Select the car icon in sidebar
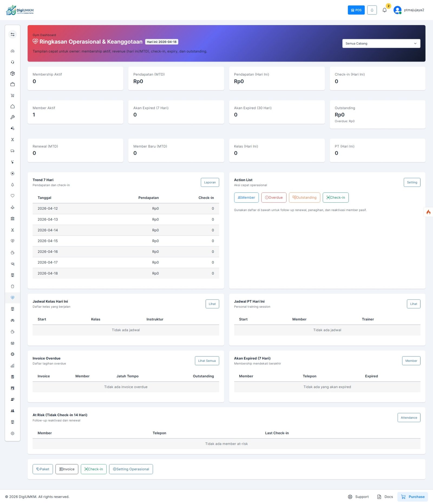 [12, 320]
